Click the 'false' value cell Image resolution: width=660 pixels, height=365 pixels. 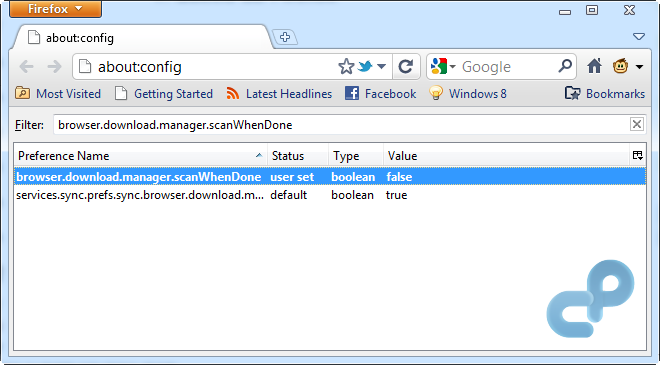[399, 177]
